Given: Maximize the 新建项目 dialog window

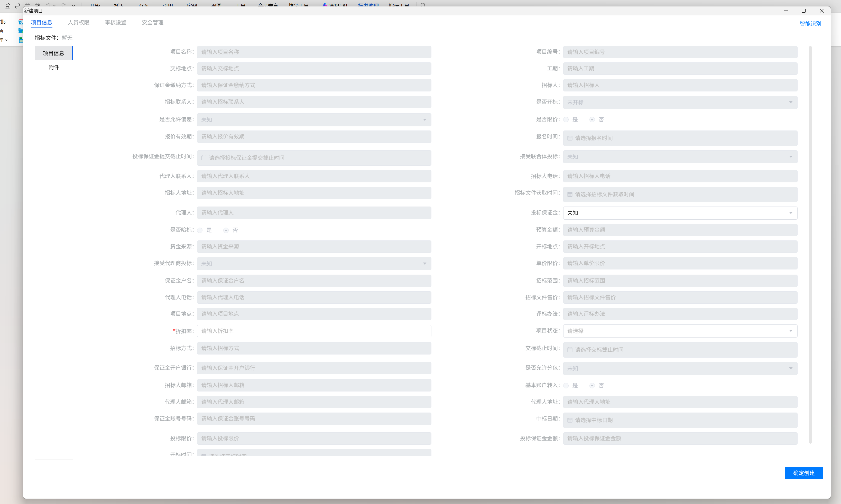Looking at the screenshot, I should pyautogui.click(x=803, y=11).
